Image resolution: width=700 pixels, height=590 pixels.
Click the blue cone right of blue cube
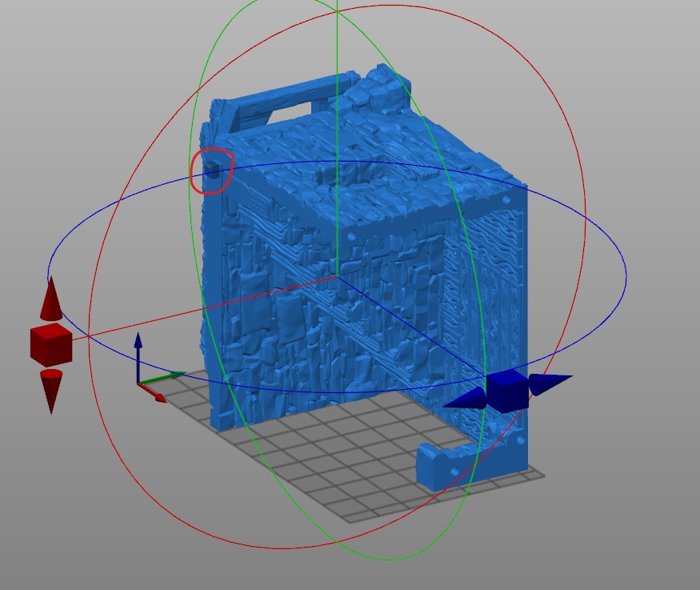pyautogui.click(x=550, y=384)
